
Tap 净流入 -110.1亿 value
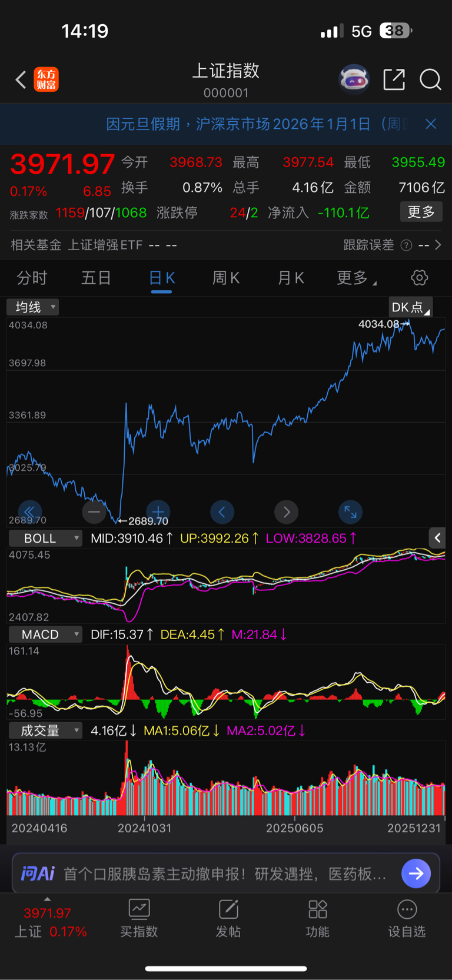tap(343, 212)
